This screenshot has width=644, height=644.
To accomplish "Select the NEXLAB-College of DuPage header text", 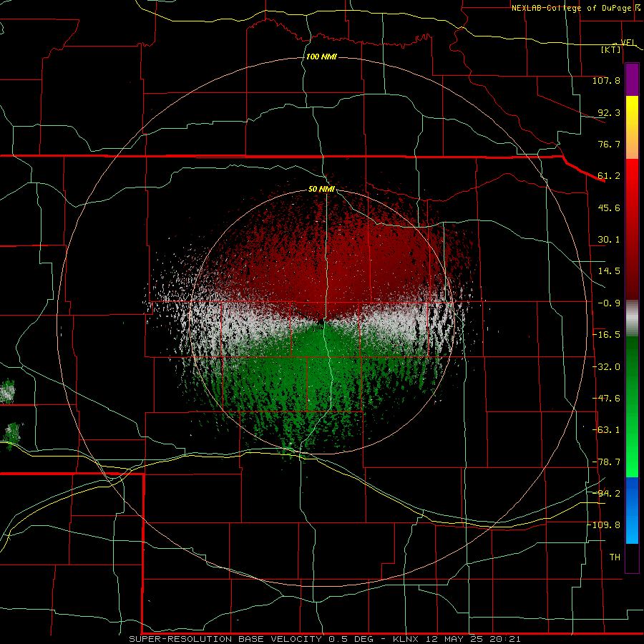I will [571, 8].
